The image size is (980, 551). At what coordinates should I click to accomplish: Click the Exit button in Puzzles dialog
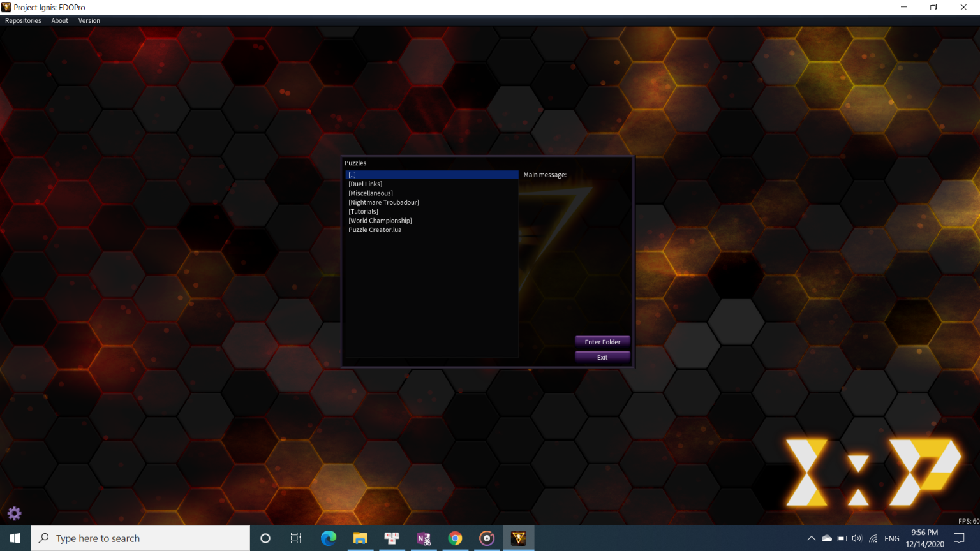coord(602,357)
